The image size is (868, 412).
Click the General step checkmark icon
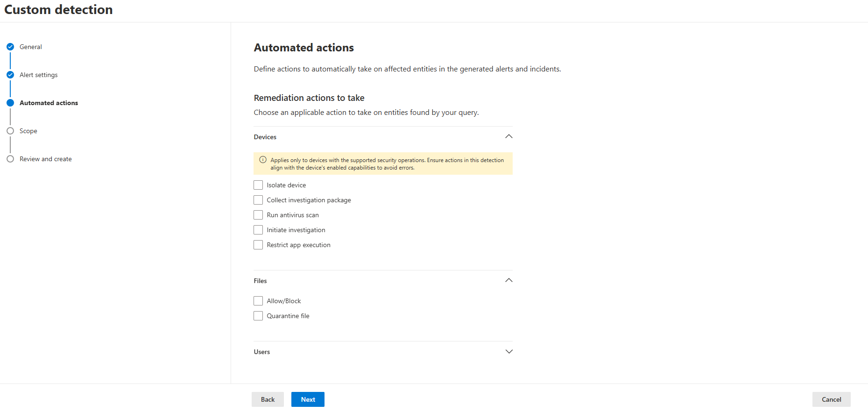coord(10,47)
